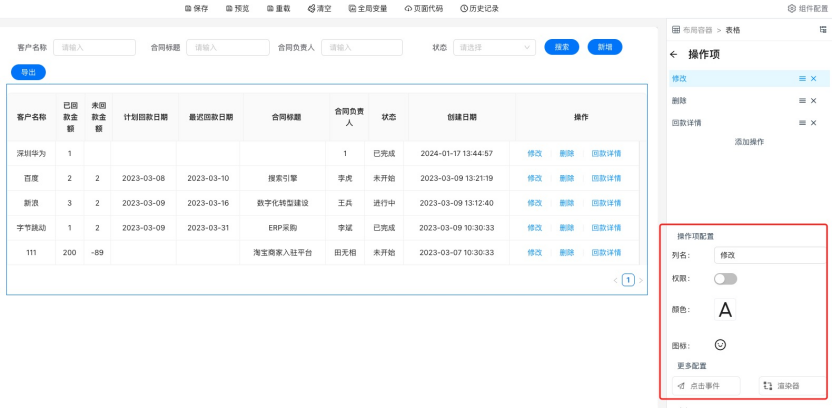Click the 合同负责人 input field

coord(362,47)
